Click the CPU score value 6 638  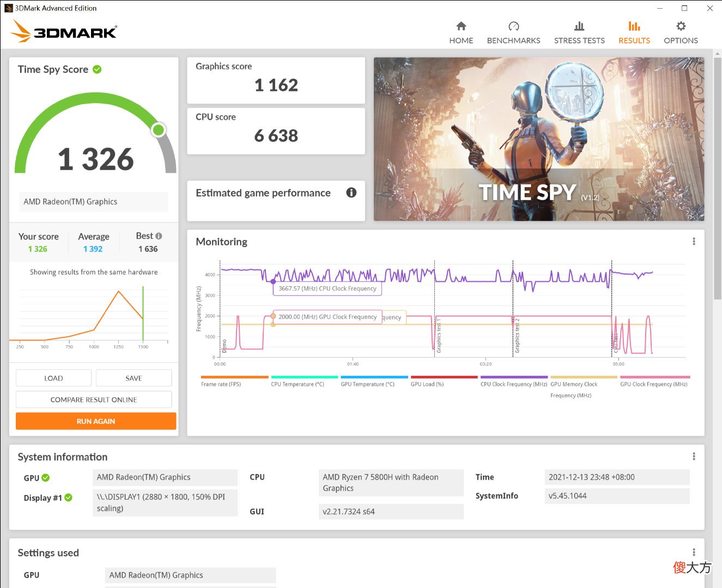[276, 136]
